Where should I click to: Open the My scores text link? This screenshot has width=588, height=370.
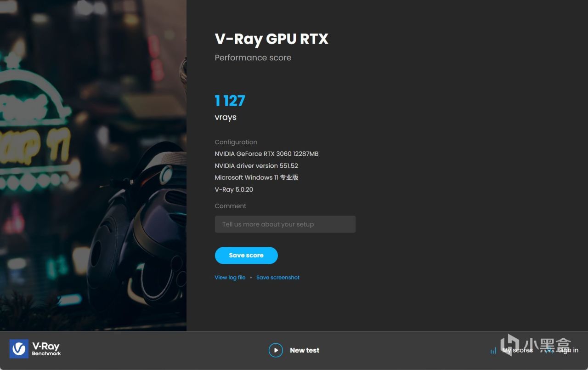518,350
